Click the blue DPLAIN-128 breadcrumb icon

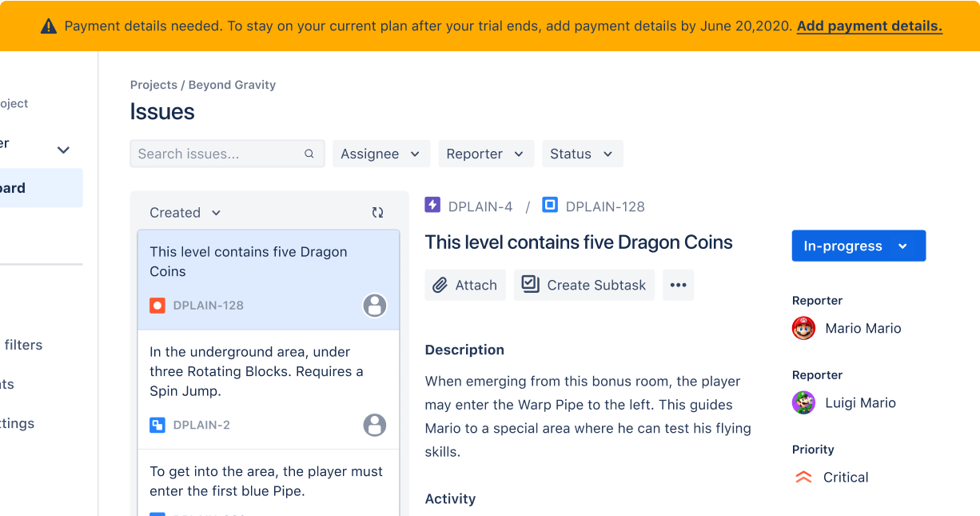click(550, 205)
